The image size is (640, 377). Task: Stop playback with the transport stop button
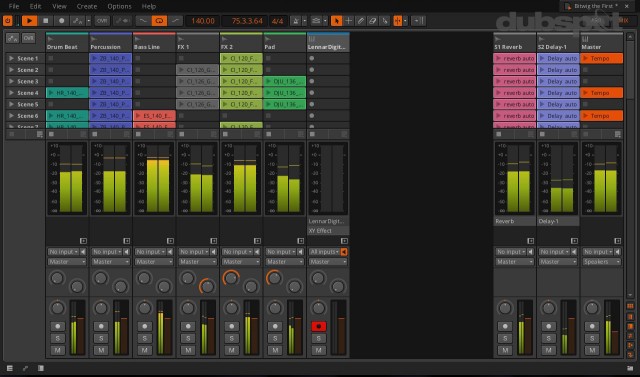point(46,20)
